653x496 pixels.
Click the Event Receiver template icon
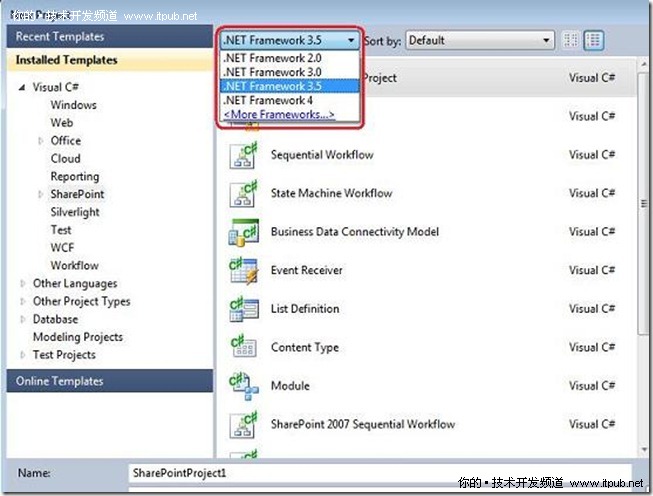click(244, 271)
